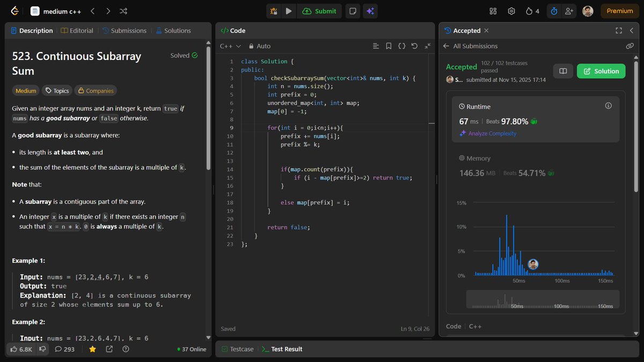Viewport: 644px width, 362px height.
Task: Maximize the Accepted result panel
Action: point(618,31)
